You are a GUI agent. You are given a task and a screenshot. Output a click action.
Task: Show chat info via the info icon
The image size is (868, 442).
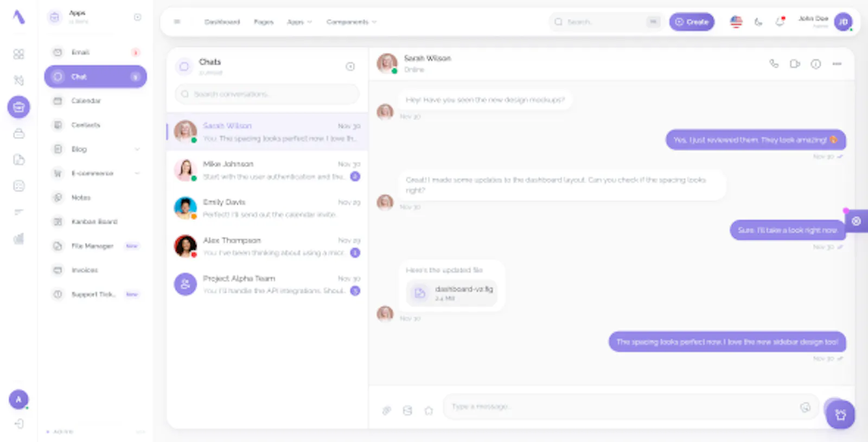[x=816, y=64]
